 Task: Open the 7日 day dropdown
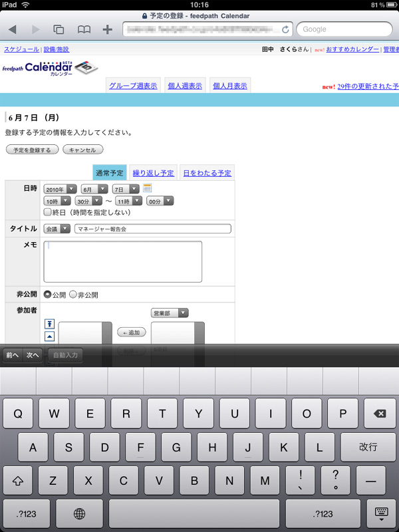click(126, 189)
